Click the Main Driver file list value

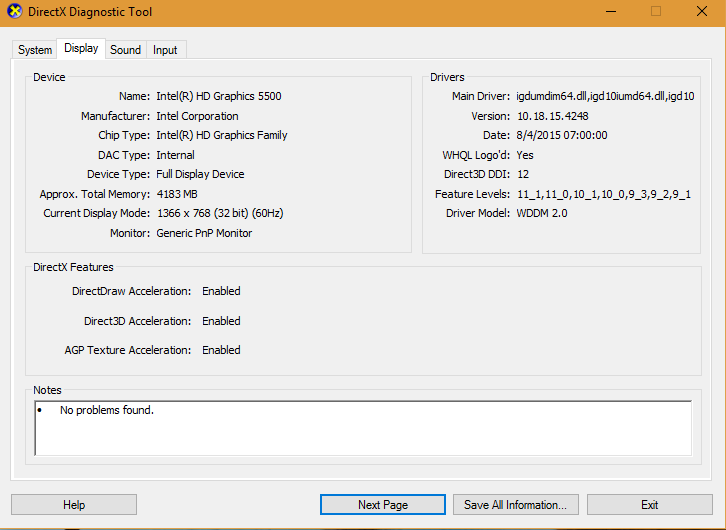pyautogui.click(x=605, y=97)
